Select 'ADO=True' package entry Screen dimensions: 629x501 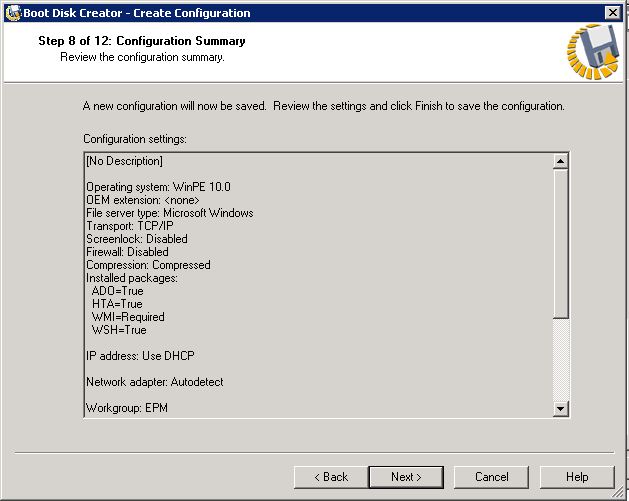[118, 291]
